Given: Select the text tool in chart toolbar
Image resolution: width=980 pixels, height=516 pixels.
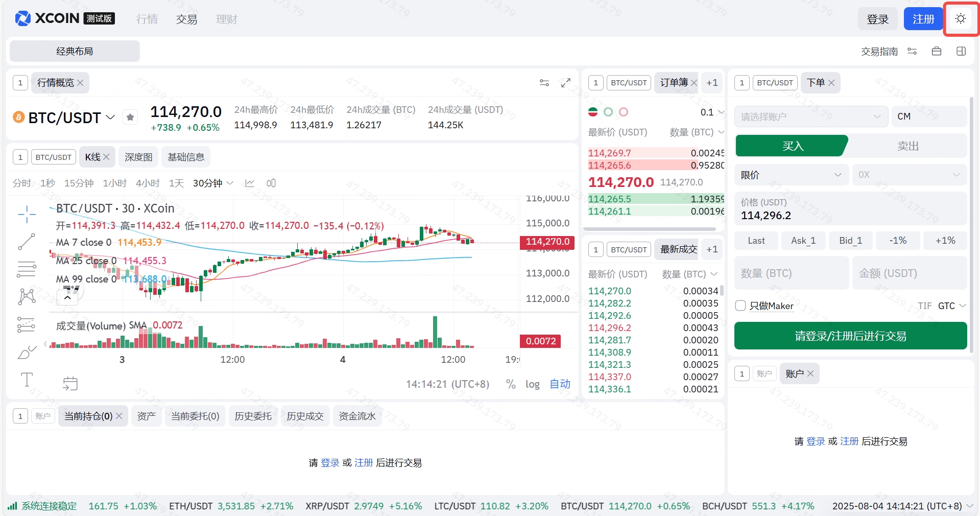Looking at the screenshot, I should tap(27, 380).
